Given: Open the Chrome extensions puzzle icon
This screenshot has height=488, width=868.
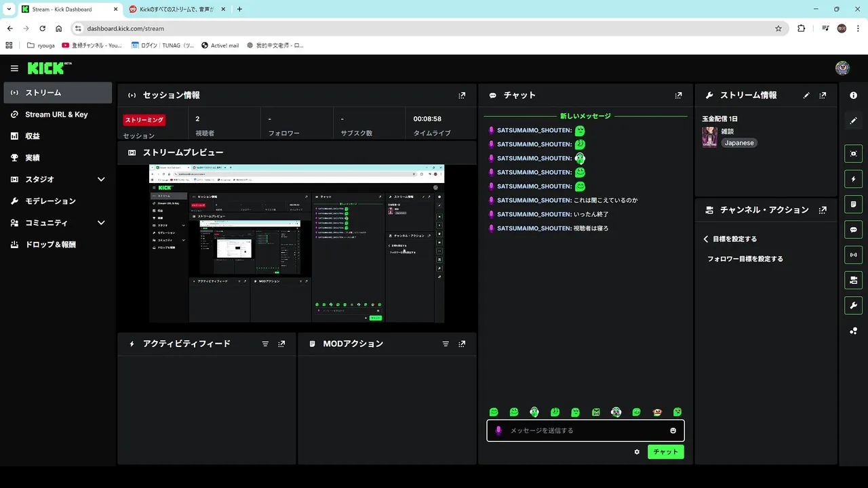Looking at the screenshot, I should tap(802, 28).
